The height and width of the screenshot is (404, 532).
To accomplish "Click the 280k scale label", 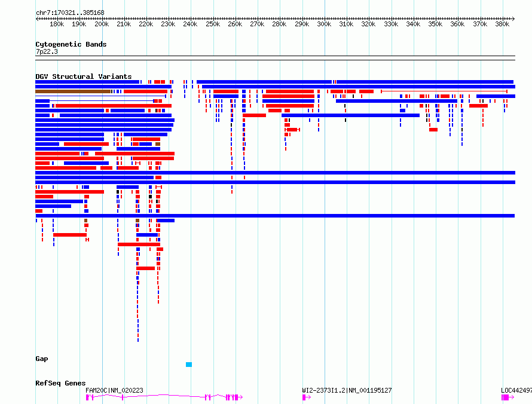I will [x=279, y=24].
